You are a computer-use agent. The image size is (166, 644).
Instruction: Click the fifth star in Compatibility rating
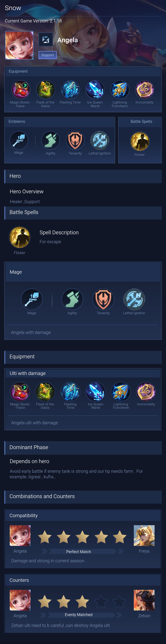[x=120, y=537]
